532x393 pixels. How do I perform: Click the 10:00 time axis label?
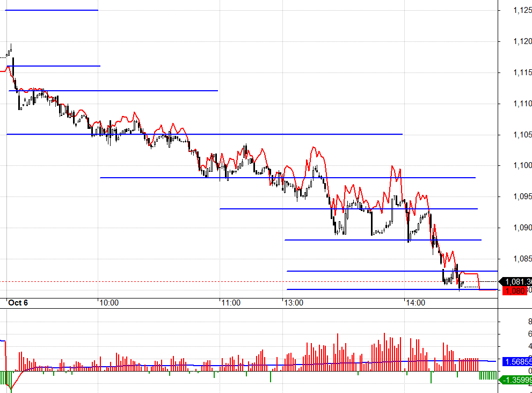click(109, 303)
